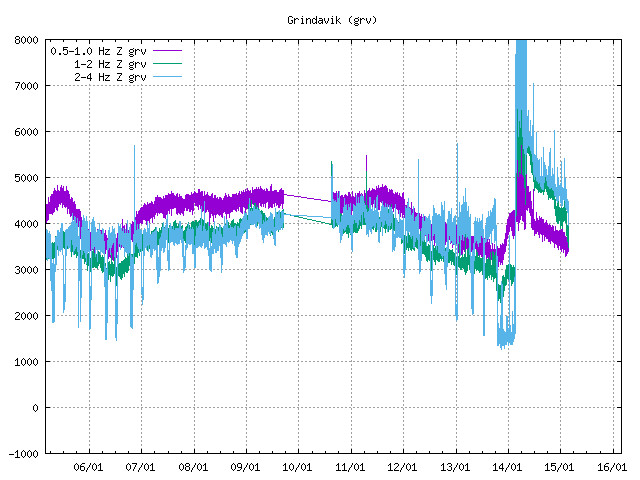
Task: Click the 07/01 date on x-axis
Action: [x=141, y=467]
